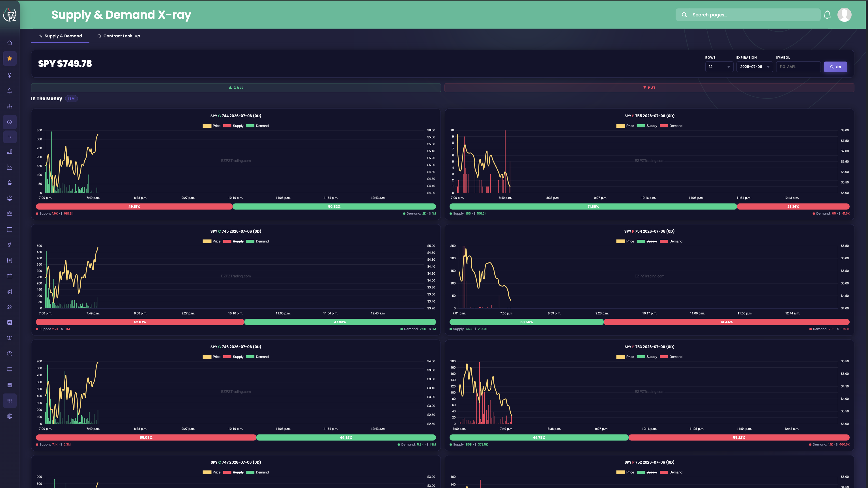Toggle Price legend in SPY C 745 chart
Screen dimensions: 868x488
pos(212,241)
